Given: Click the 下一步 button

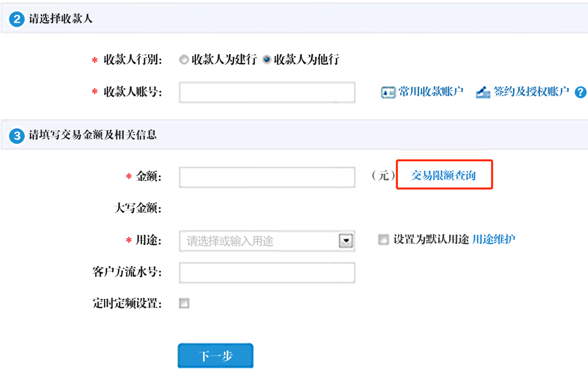Looking at the screenshot, I should [216, 355].
